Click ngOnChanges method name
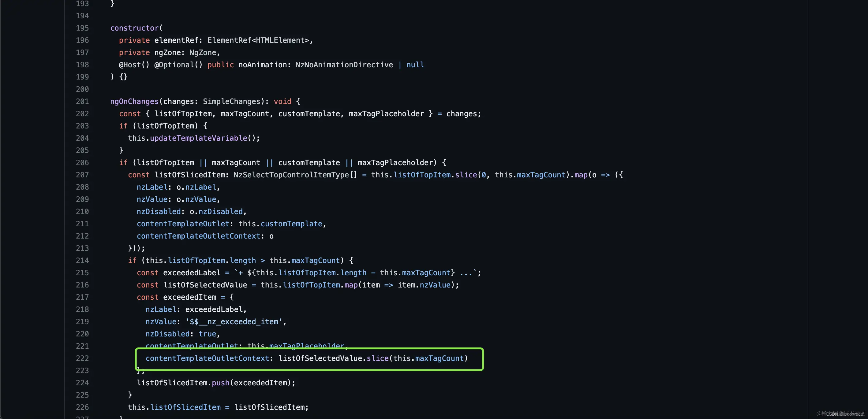 134,101
